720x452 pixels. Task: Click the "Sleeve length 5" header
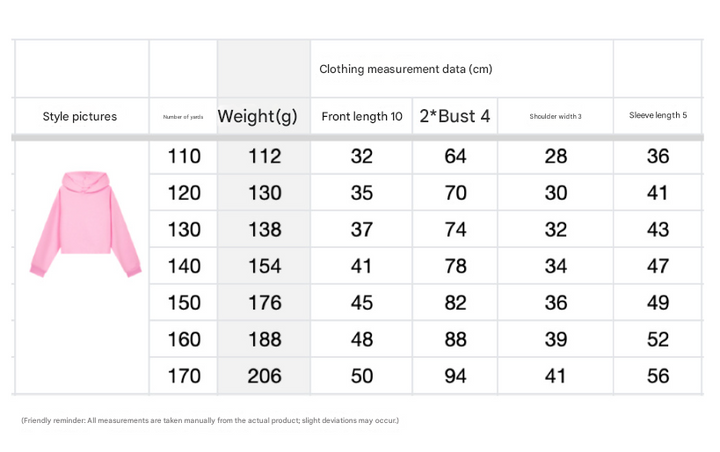(x=658, y=116)
